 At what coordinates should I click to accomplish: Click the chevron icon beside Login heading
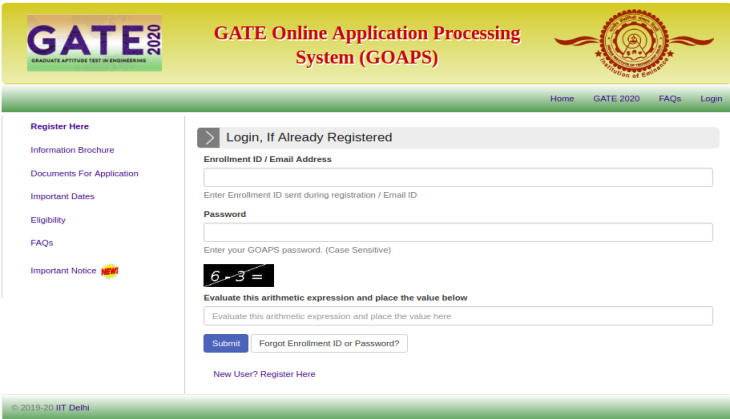tap(208, 137)
